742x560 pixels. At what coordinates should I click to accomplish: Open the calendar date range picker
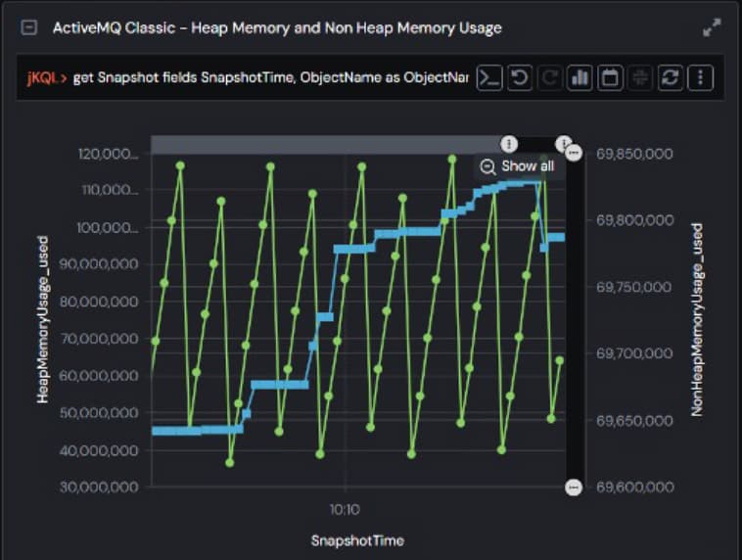point(610,78)
